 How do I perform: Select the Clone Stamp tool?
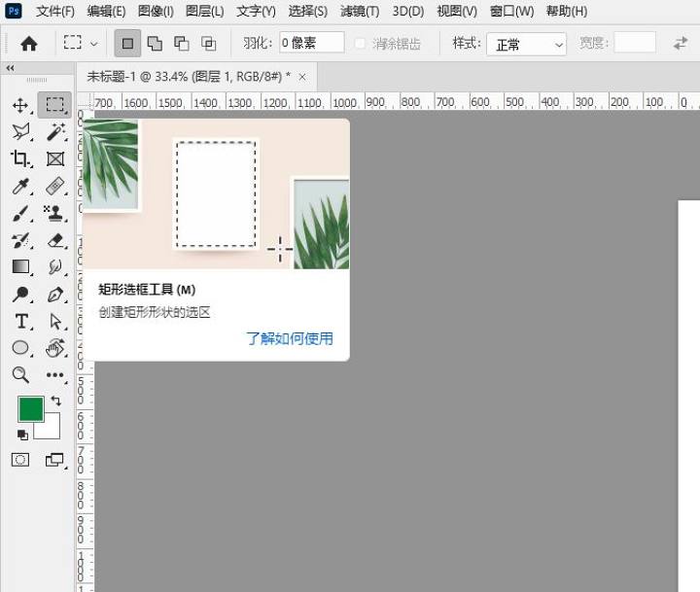[55, 214]
